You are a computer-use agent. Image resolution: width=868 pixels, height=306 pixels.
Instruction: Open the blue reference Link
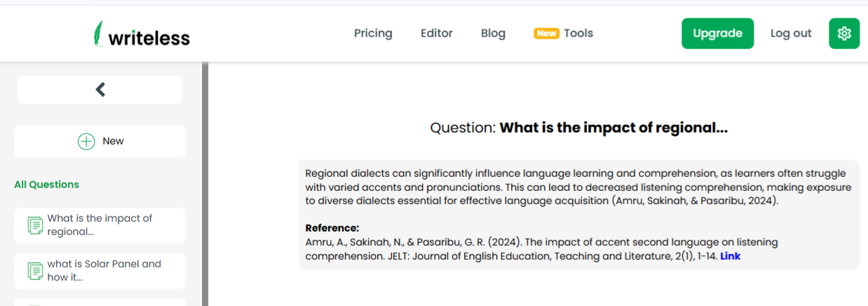coord(730,256)
